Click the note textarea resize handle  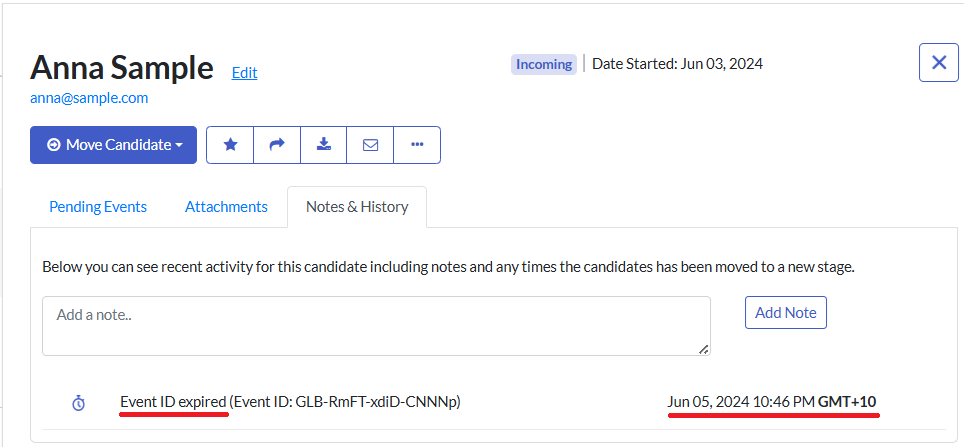[704, 349]
